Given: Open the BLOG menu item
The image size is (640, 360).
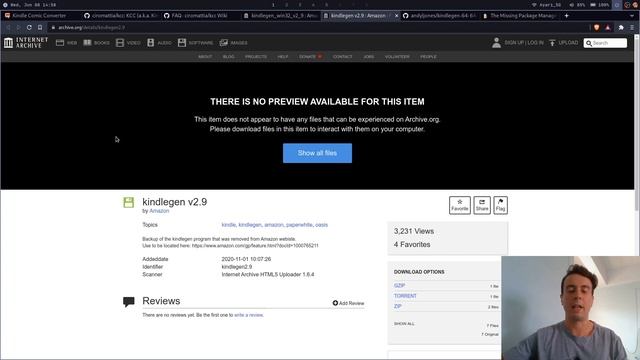Looking at the screenshot, I should click(229, 57).
